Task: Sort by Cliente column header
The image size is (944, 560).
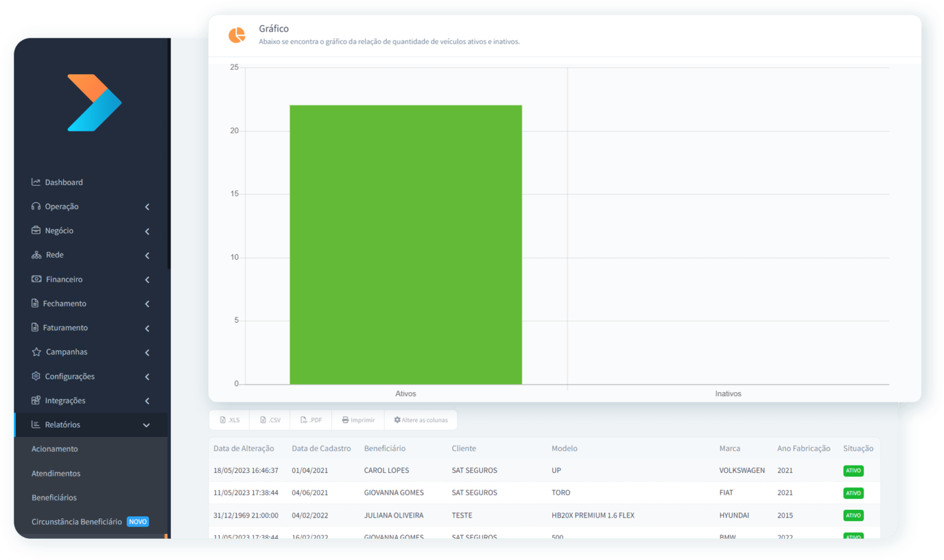Action: tap(464, 449)
